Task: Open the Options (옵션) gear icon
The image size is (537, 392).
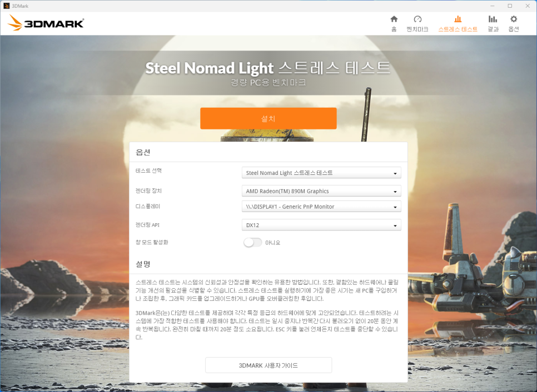Action: [x=514, y=19]
